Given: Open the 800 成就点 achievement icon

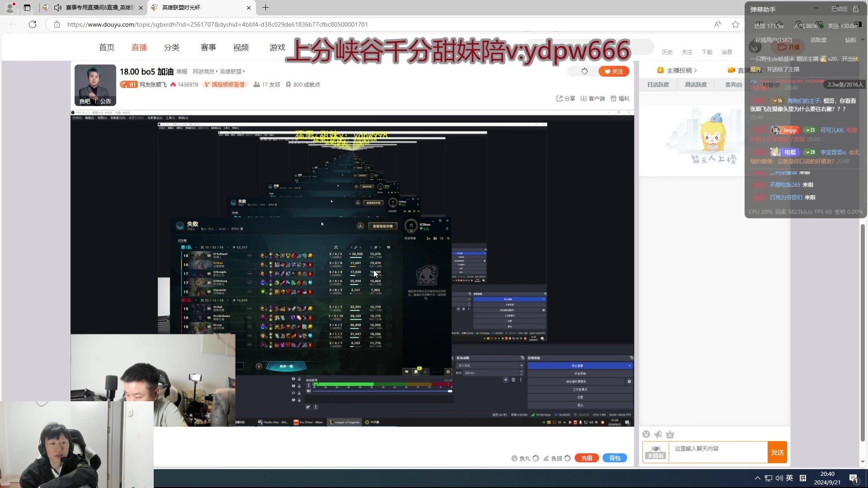Looking at the screenshot, I should pyautogui.click(x=288, y=84).
